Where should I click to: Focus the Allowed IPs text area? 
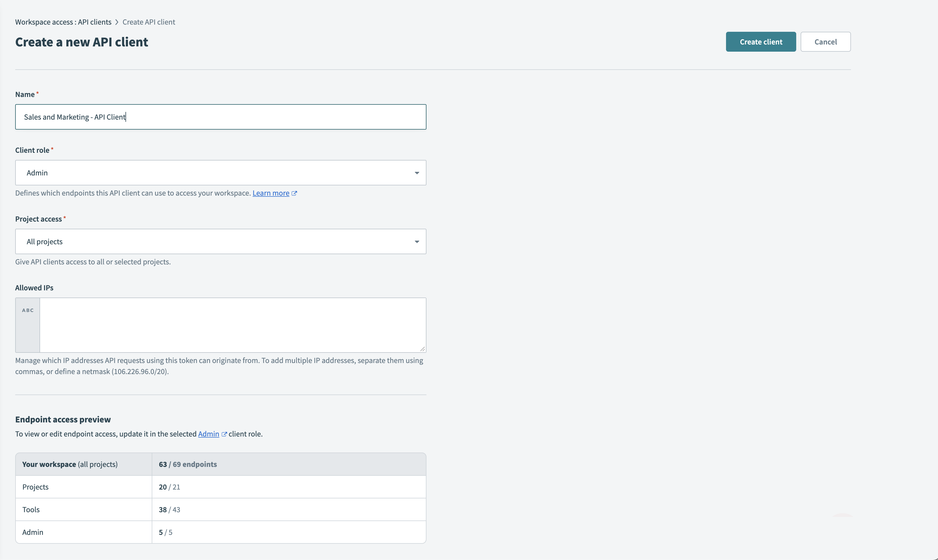(x=232, y=325)
